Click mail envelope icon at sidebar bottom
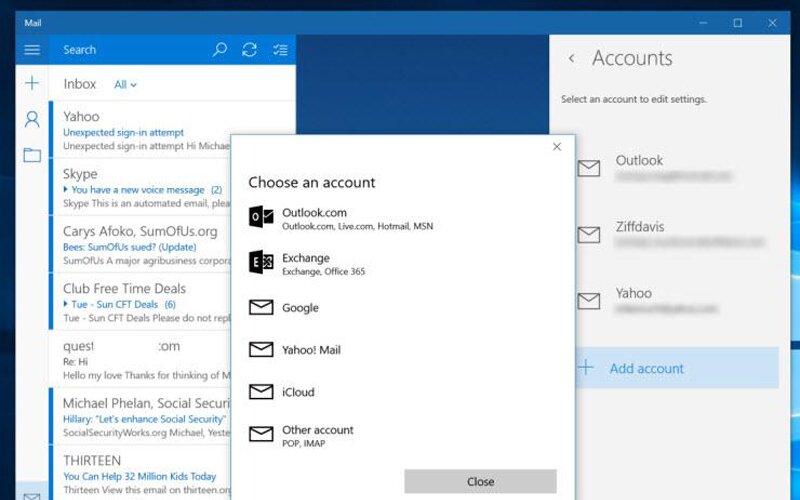 [x=32, y=496]
